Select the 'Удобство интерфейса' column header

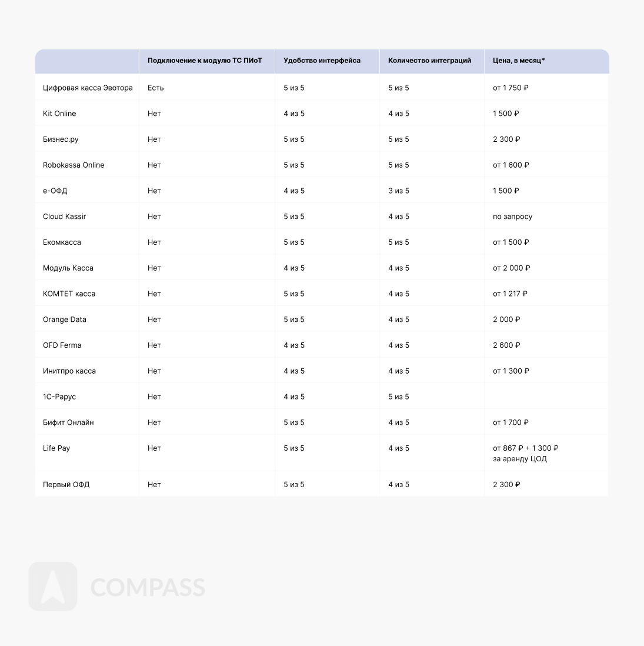pos(322,61)
